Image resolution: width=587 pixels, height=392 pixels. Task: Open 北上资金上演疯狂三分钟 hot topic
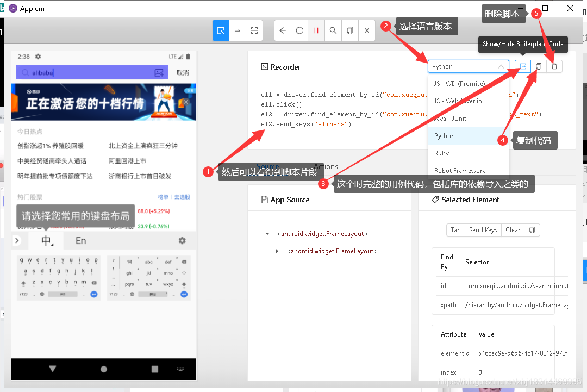[x=143, y=146]
